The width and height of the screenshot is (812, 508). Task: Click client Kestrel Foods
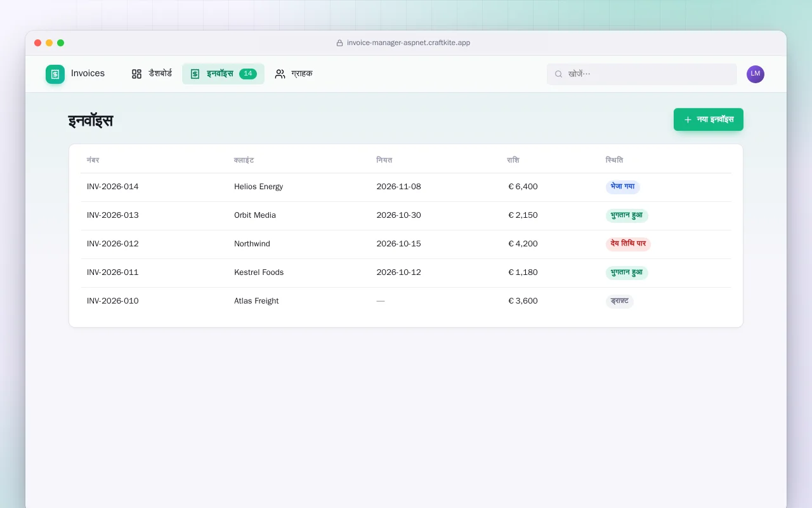[x=259, y=272]
